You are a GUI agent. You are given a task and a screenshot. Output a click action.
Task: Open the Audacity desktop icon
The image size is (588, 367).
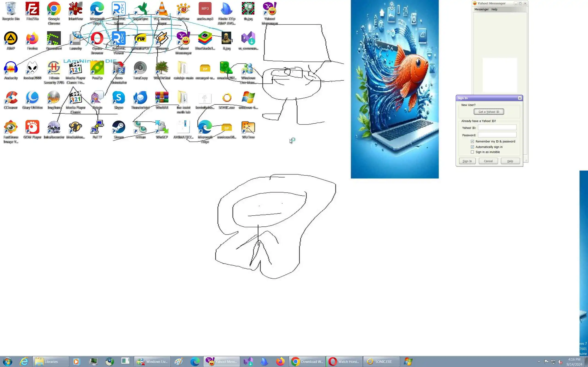click(x=11, y=68)
